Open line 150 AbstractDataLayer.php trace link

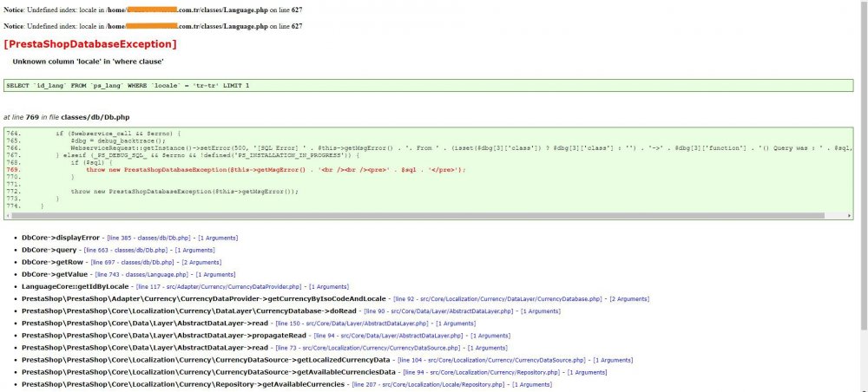point(352,323)
